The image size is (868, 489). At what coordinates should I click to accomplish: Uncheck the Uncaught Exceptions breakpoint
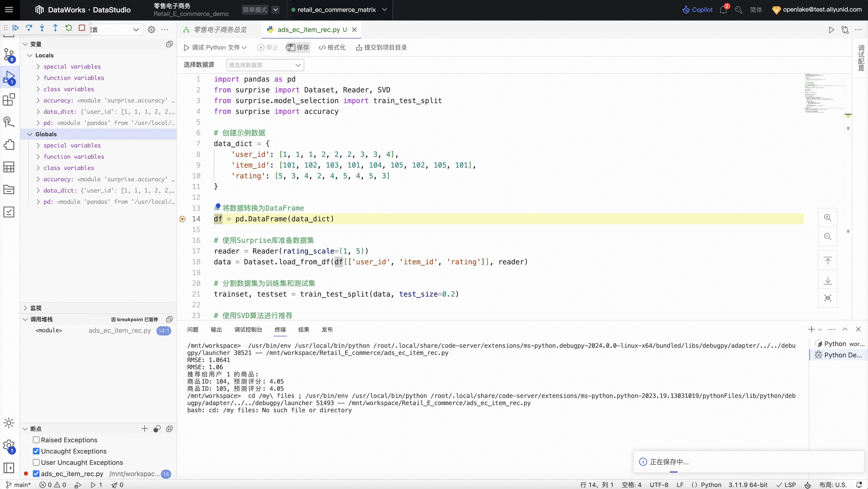pyautogui.click(x=37, y=451)
